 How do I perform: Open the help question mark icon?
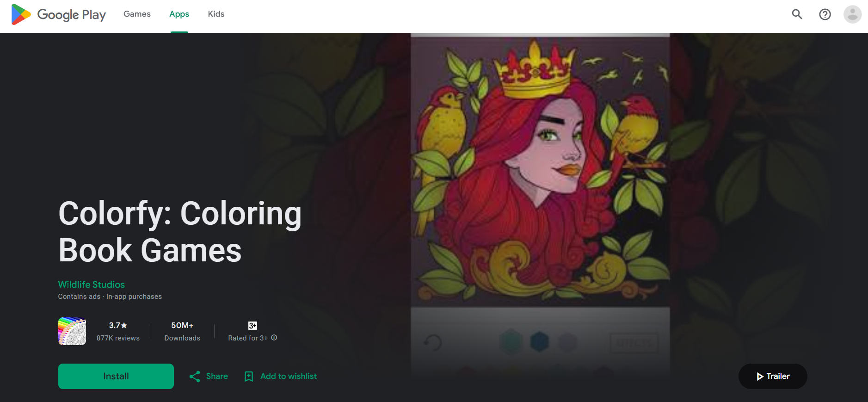point(825,14)
